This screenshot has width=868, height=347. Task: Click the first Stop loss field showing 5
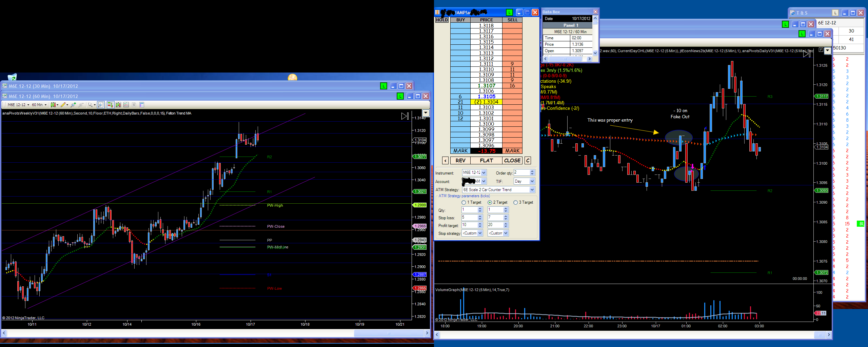(469, 218)
